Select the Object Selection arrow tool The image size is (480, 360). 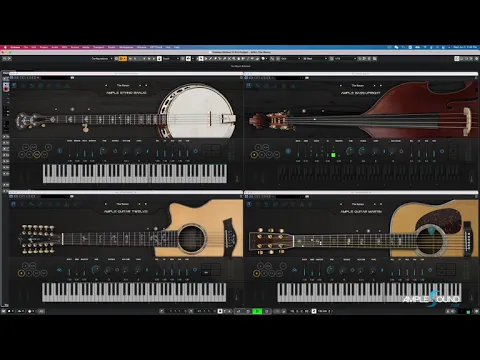coord(201,59)
